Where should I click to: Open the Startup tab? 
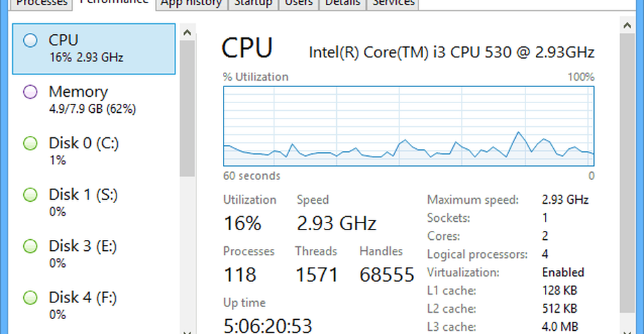click(x=253, y=4)
